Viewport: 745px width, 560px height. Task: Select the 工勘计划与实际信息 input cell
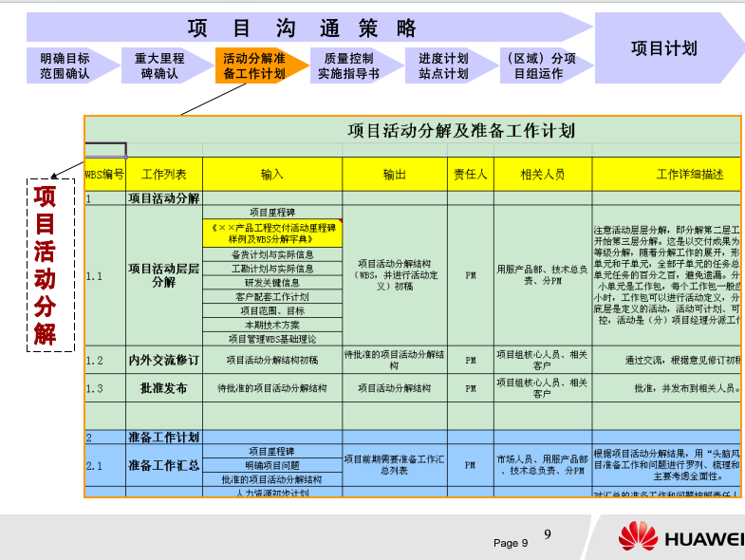[x=272, y=269]
